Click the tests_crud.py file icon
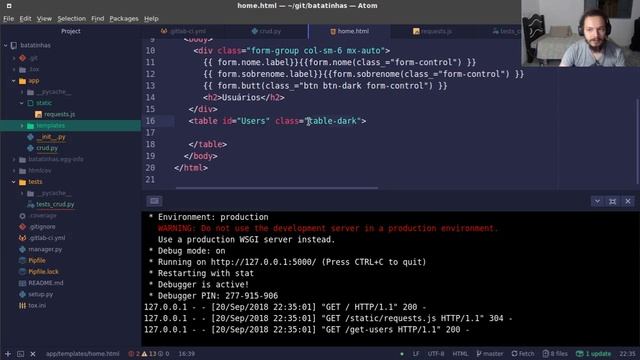This screenshot has height=360, width=640. click(31, 204)
